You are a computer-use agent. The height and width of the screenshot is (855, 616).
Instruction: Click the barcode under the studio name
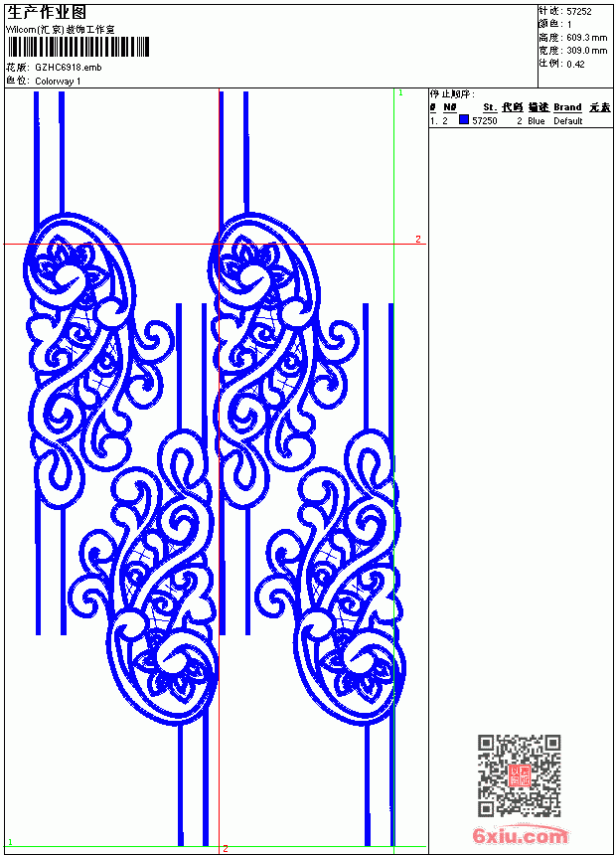coord(77,47)
